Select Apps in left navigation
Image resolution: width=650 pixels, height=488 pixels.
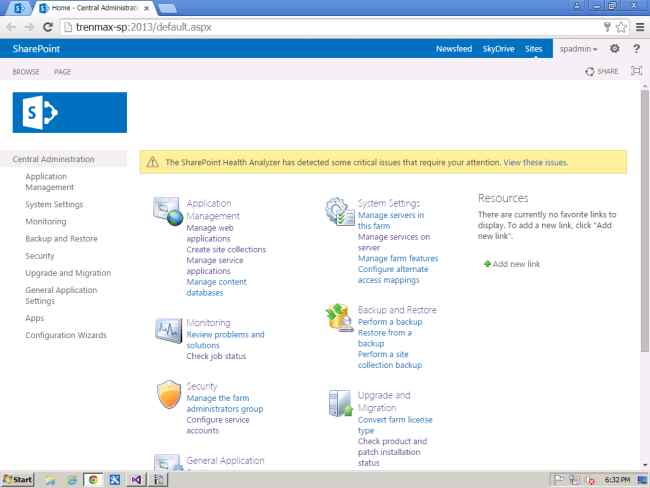34,318
